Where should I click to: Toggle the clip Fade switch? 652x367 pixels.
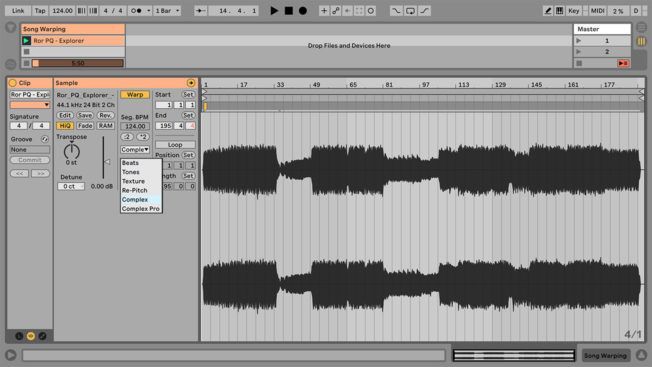(85, 126)
